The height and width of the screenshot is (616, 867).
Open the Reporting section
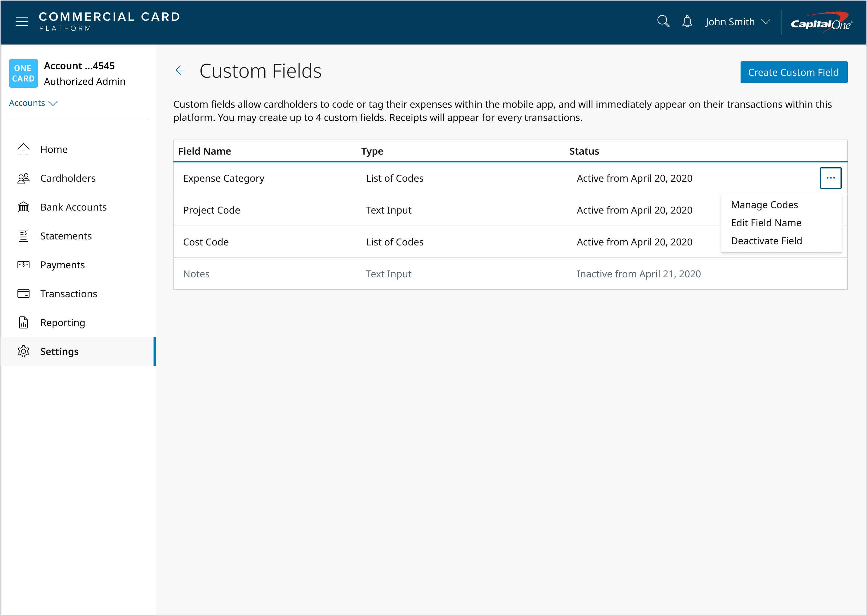pyautogui.click(x=23, y=322)
